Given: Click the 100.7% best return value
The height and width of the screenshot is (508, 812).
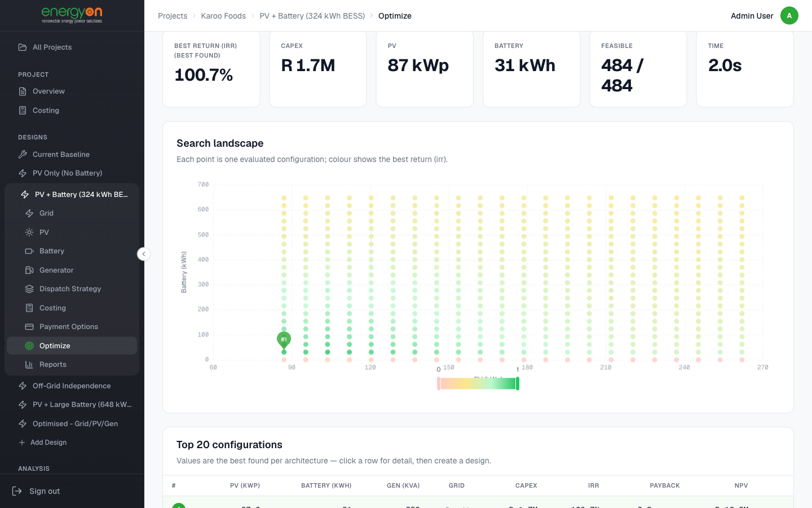Looking at the screenshot, I should tap(204, 75).
